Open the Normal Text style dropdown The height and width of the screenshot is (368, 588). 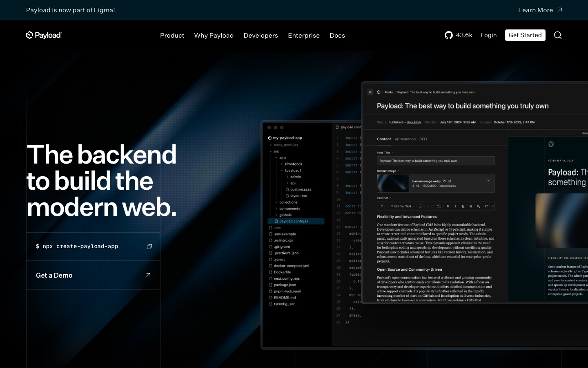coord(403,206)
